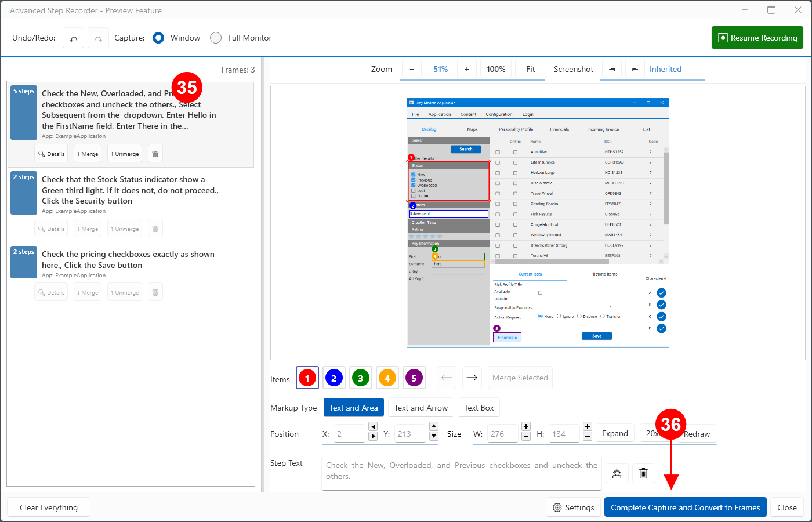Increase the X position stepper
The image size is (812, 522).
pyautogui.click(x=373, y=436)
